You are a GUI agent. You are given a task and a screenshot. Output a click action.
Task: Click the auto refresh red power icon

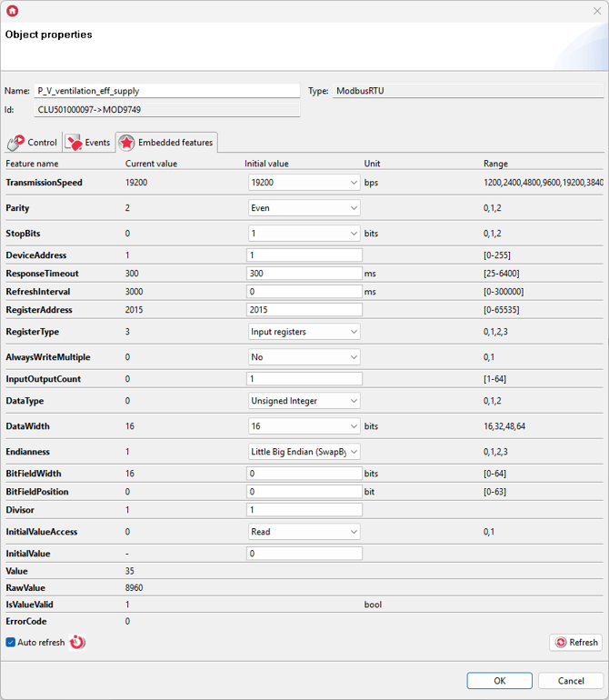(77, 643)
